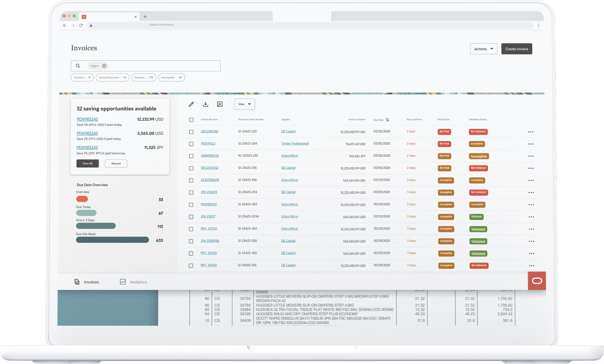Click the download icon in toolbar
The image size is (604, 364).
point(205,104)
